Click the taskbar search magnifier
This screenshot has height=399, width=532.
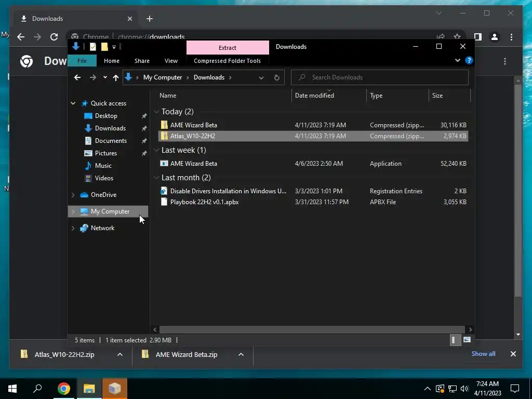(x=37, y=388)
